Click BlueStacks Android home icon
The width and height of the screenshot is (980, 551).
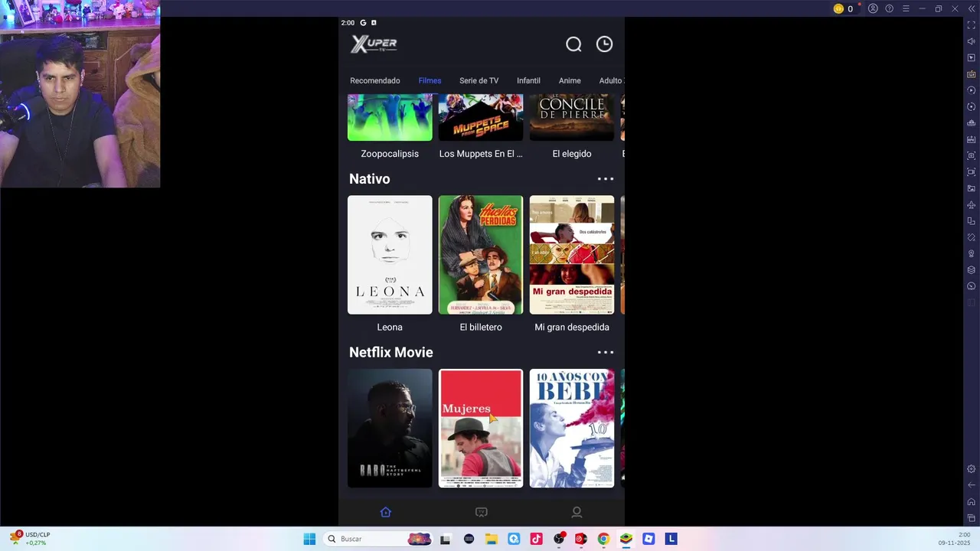pos(972,502)
